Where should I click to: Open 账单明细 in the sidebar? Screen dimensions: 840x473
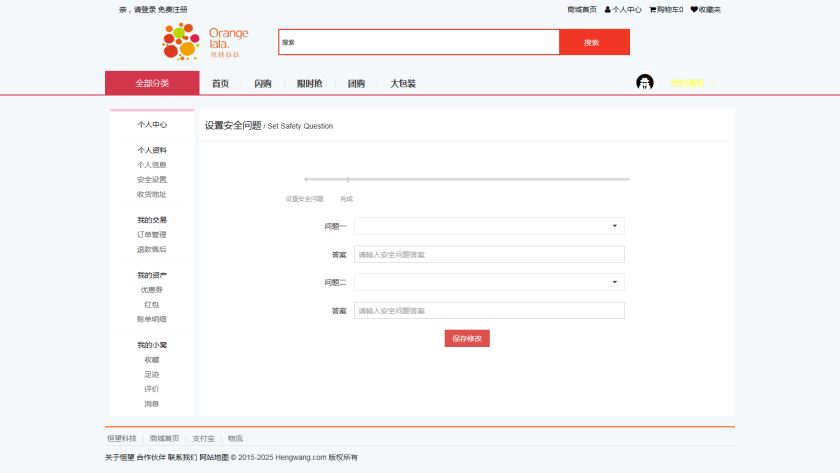pos(152,319)
